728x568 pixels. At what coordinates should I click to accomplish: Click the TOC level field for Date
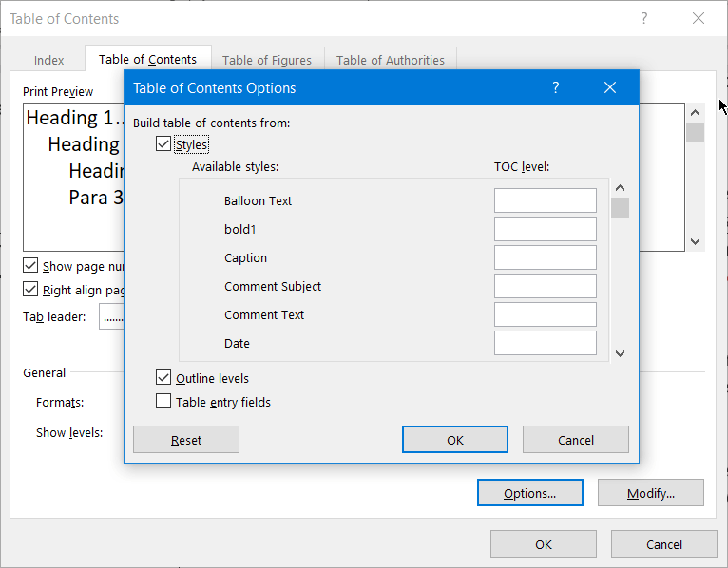point(546,343)
